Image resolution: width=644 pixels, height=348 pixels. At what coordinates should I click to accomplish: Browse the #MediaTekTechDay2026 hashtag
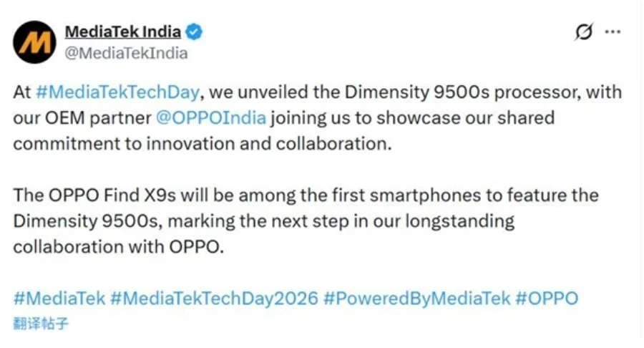(x=214, y=298)
